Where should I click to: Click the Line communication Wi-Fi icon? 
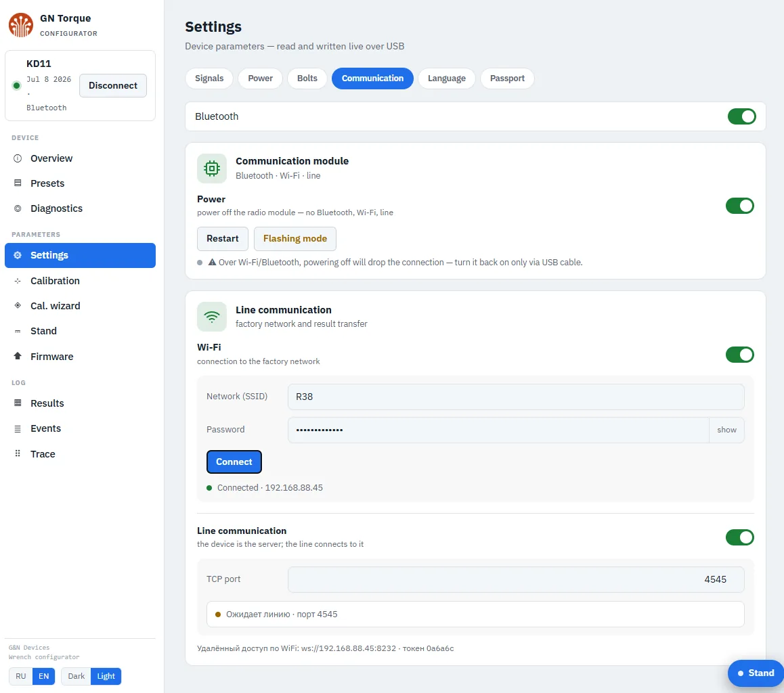click(212, 316)
